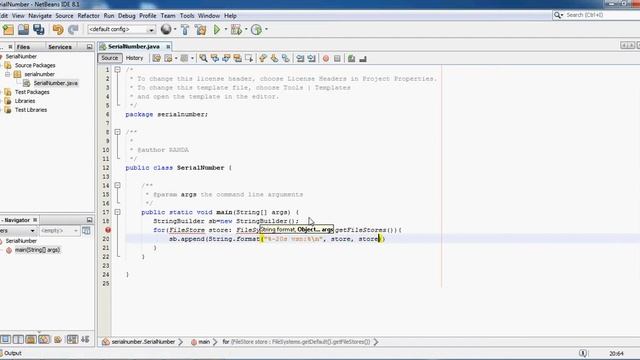
Task: Toggle the History view button
Action: (x=134, y=58)
